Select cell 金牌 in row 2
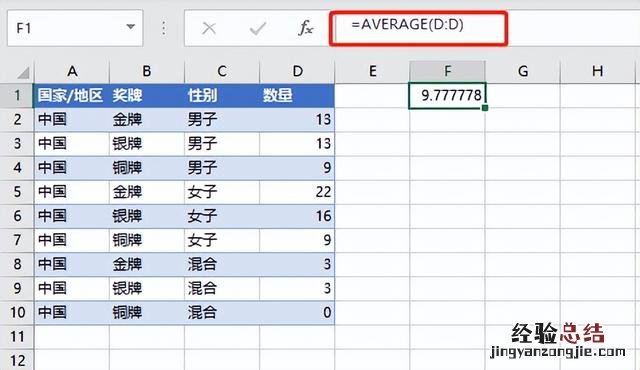 [x=147, y=120]
